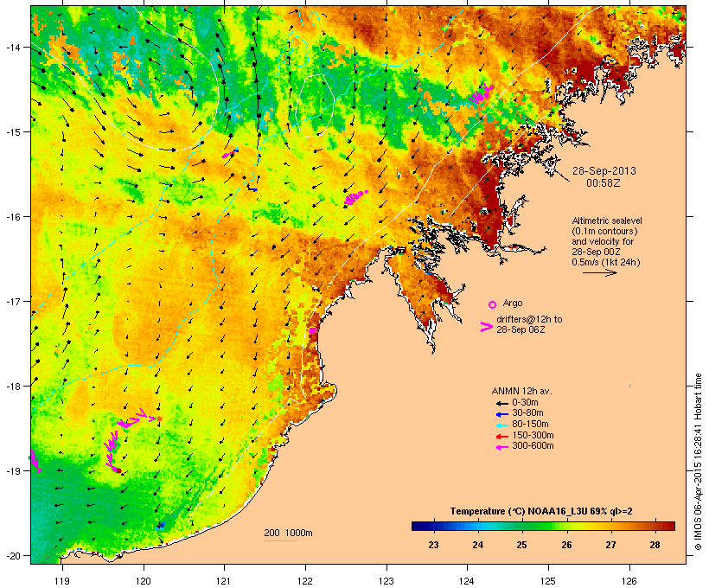The image size is (709, 588).
Task: Click the '200 1000m' isobath label
Action: tap(288, 533)
